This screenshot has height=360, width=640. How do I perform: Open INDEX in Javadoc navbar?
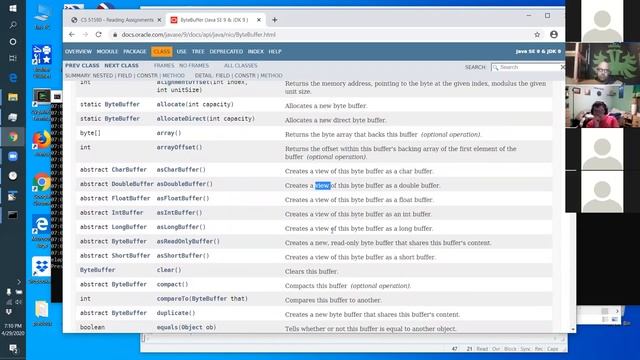(256, 51)
